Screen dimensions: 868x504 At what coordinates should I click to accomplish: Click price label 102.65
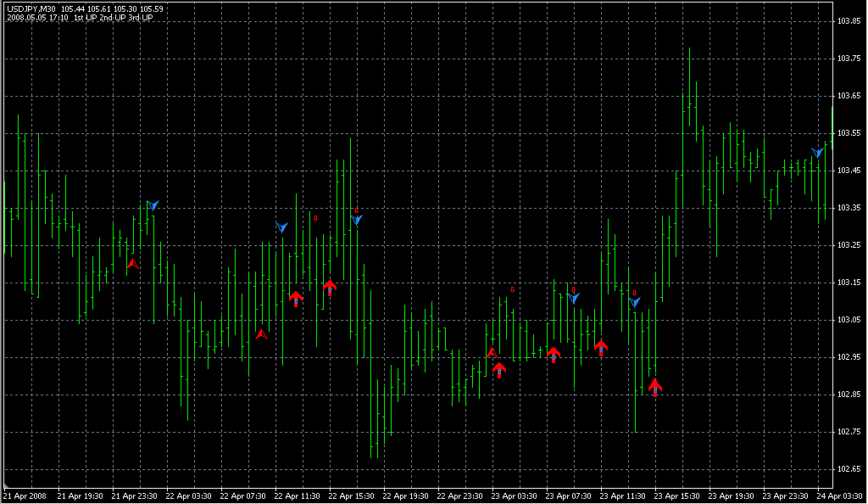849,469
